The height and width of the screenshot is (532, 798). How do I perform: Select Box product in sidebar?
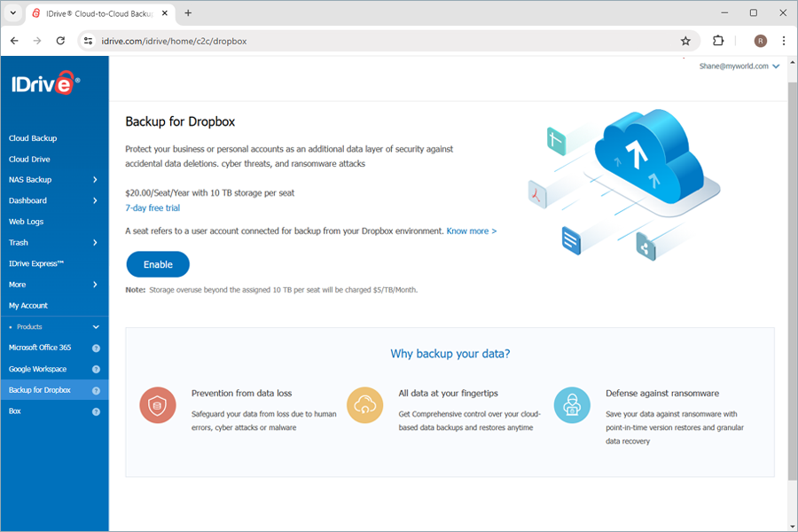pyautogui.click(x=15, y=411)
